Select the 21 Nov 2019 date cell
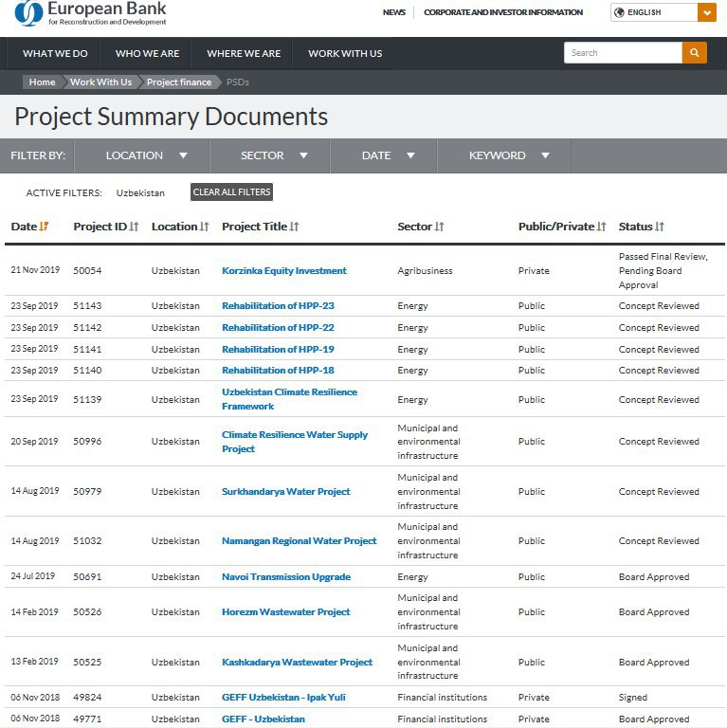 [x=35, y=270]
